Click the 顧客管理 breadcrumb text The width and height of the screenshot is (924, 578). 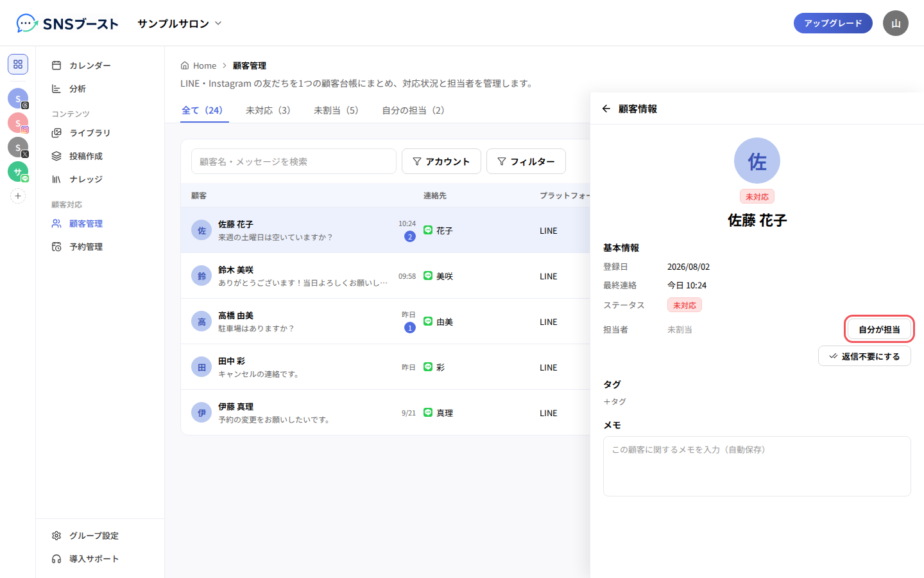[x=250, y=66]
